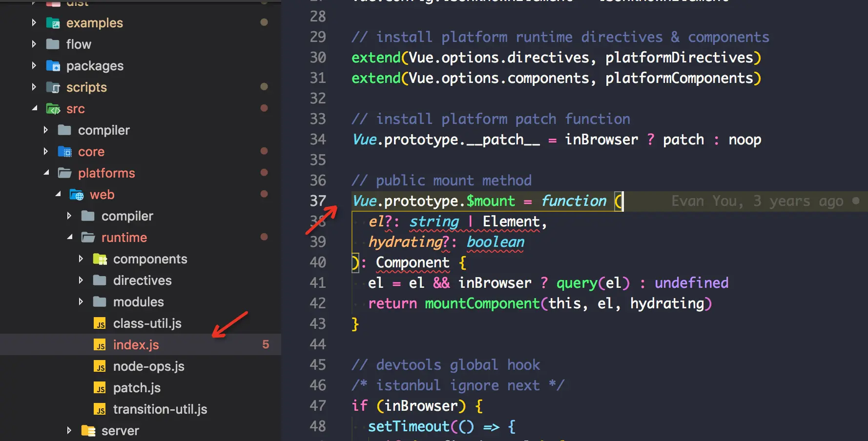This screenshot has height=441, width=868.
Task: Click the platforms folder icon
Action: click(64, 173)
